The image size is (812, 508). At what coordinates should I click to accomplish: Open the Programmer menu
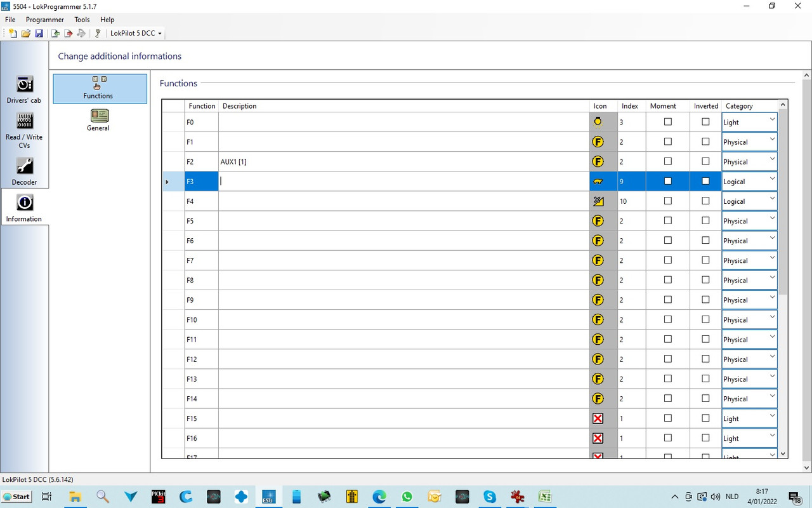coord(44,20)
